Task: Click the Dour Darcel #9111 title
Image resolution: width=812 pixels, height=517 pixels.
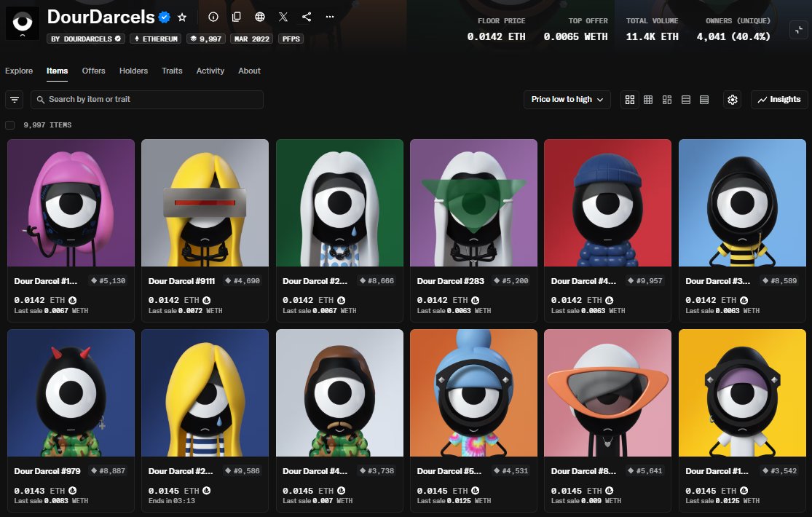Action: pos(182,281)
